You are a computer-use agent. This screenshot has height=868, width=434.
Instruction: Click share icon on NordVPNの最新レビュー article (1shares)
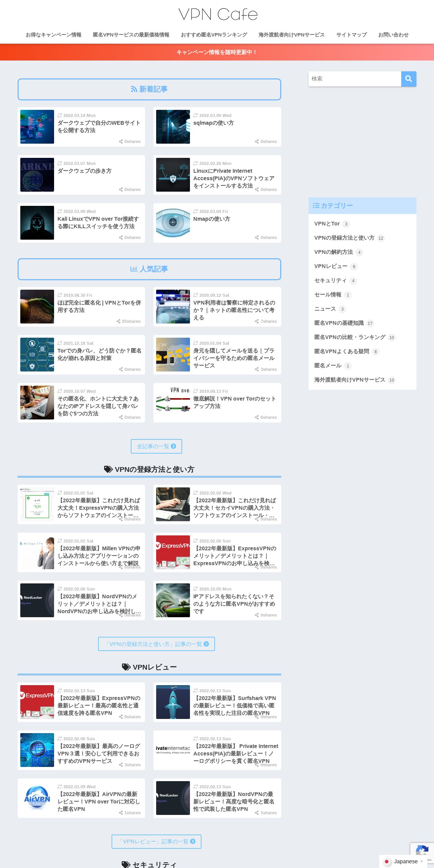[x=257, y=813]
